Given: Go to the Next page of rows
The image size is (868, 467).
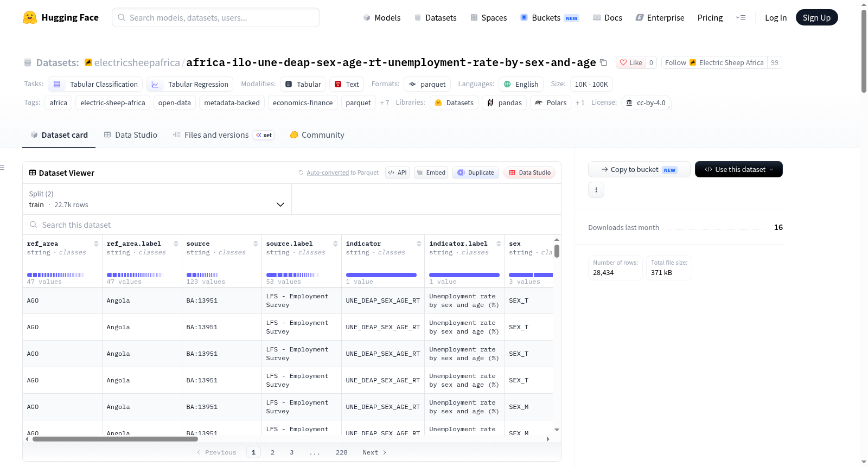Looking at the screenshot, I should coord(374,452).
